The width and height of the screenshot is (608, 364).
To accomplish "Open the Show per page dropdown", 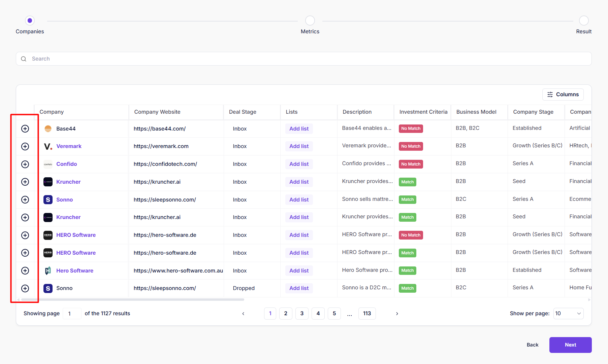I will pyautogui.click(x=568, y=314).
